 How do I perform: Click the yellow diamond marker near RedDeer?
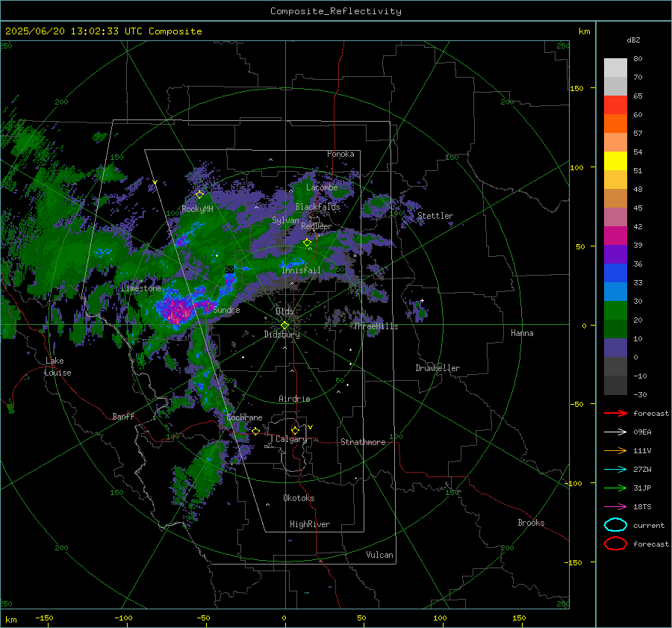(x=308, y=243)
